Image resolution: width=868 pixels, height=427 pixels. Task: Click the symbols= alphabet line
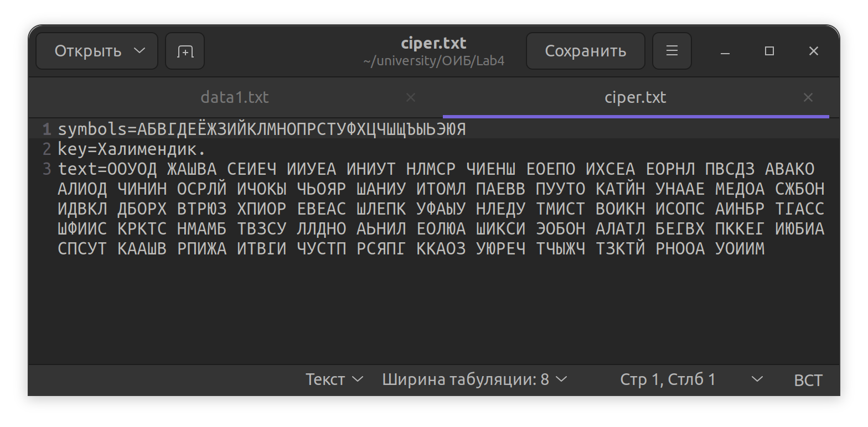tap(262, 129)
